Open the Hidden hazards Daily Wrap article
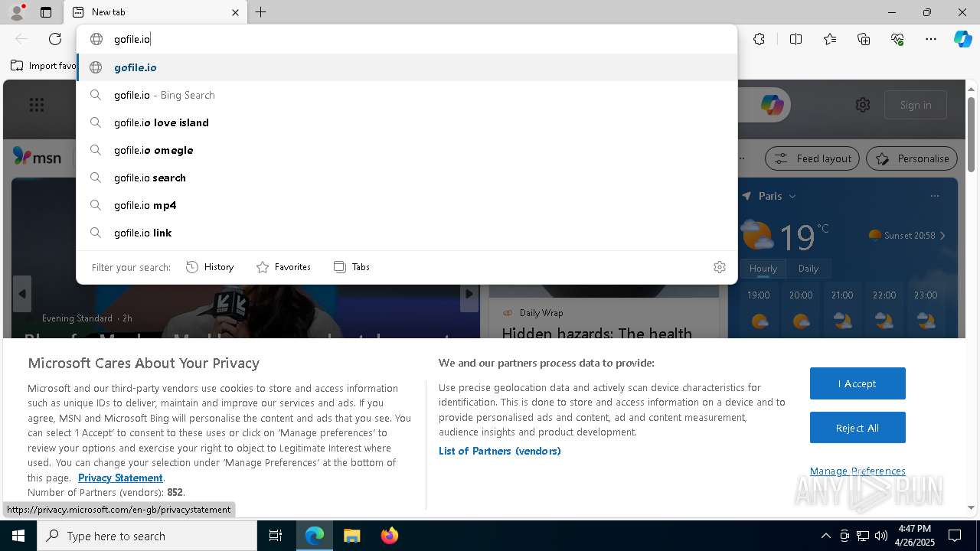The width and height of the screenshot is (980, 551). [597, 333]
